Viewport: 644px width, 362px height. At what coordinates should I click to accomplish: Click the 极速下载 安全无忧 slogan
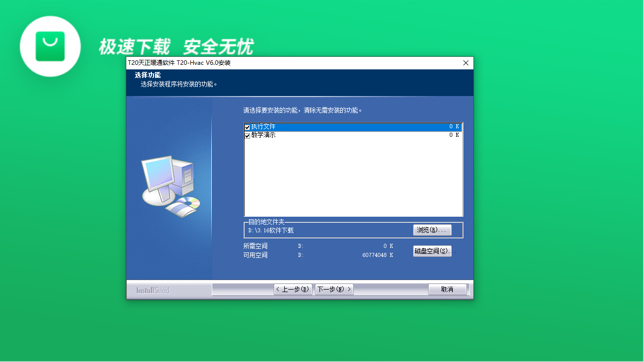click(x=176, y=47)
